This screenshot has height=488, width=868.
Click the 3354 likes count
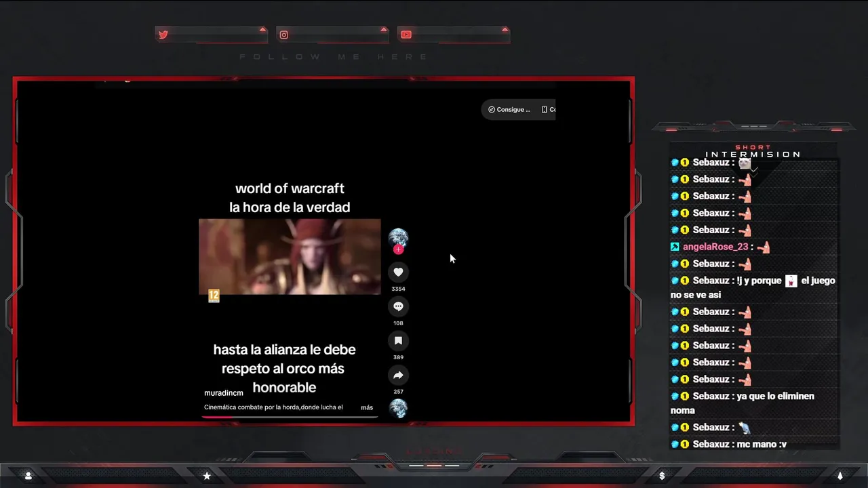[398, 289]
